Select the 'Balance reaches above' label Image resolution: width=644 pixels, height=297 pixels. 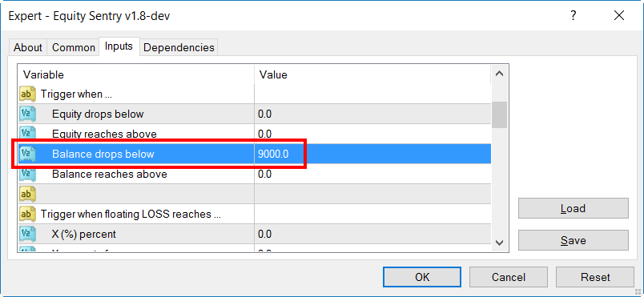point(110,174)
